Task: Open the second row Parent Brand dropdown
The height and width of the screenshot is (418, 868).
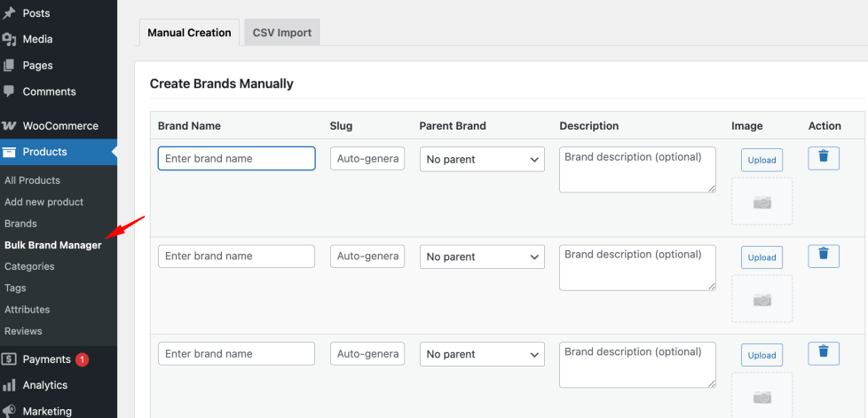Action: [x=482, y=256]
